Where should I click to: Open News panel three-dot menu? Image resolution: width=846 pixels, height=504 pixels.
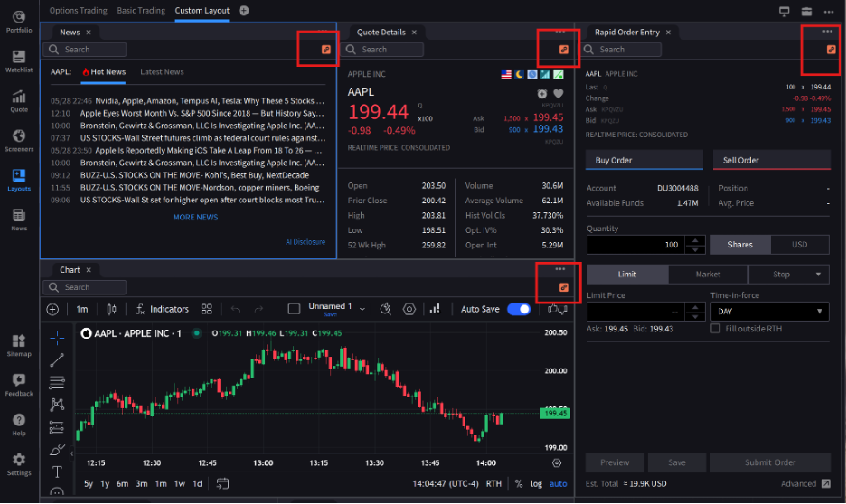click(322, 31)
